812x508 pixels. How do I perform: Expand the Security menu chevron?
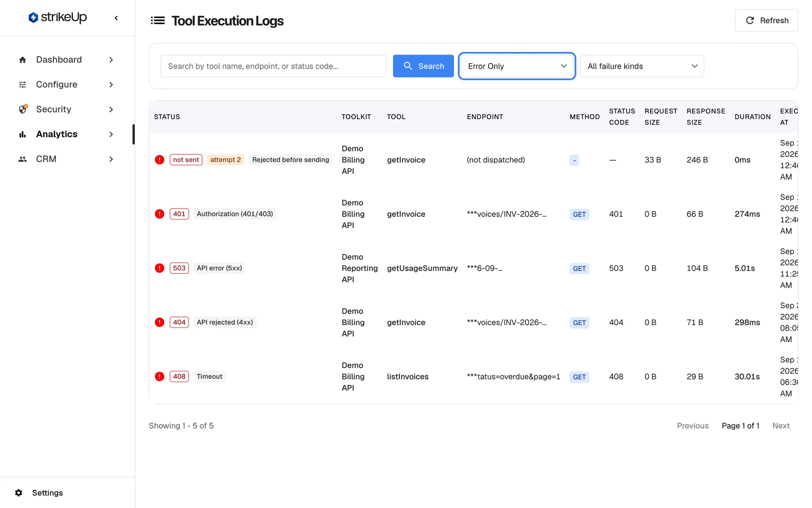tap(111, 109)
